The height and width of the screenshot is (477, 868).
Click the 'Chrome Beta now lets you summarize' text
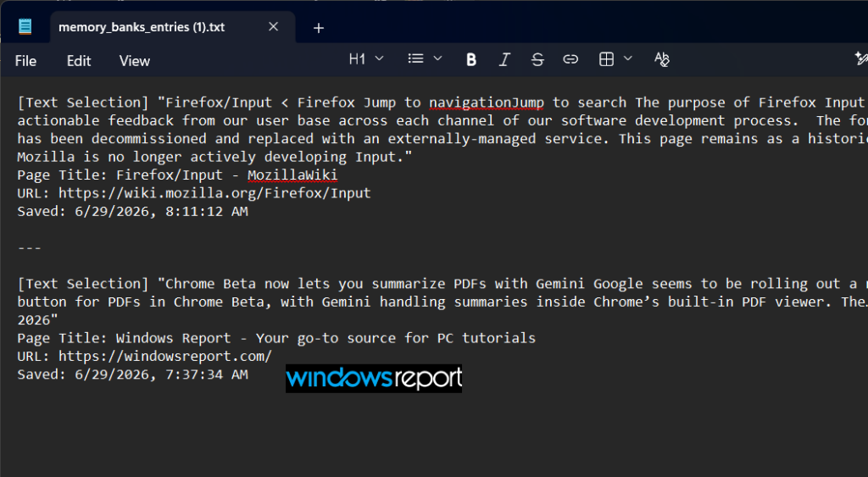307,284
